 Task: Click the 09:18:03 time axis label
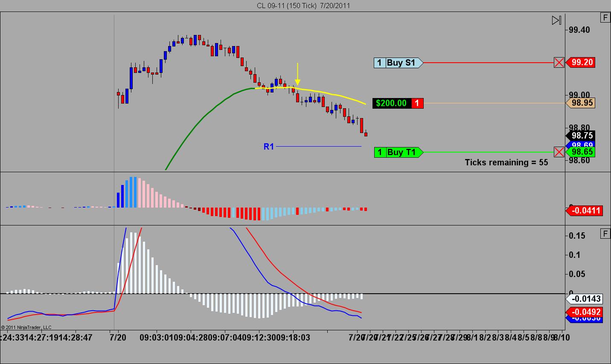(x=293, y=338)
